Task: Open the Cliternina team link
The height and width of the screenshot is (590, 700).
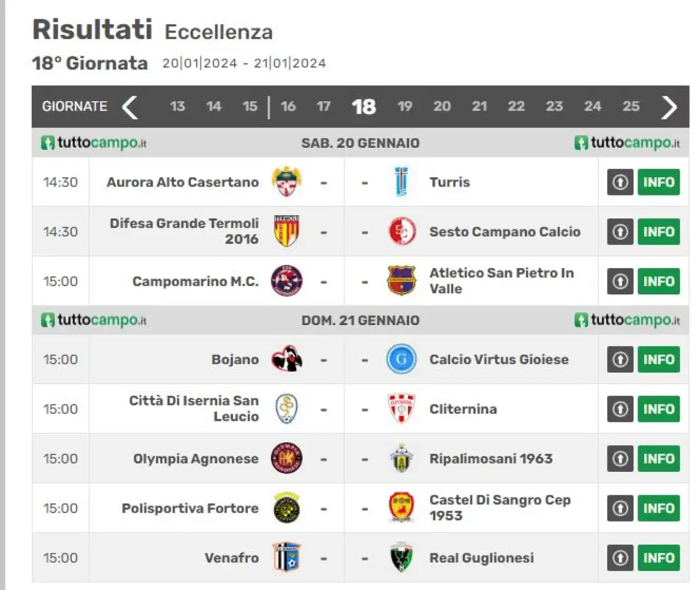Action: (463, 409)
